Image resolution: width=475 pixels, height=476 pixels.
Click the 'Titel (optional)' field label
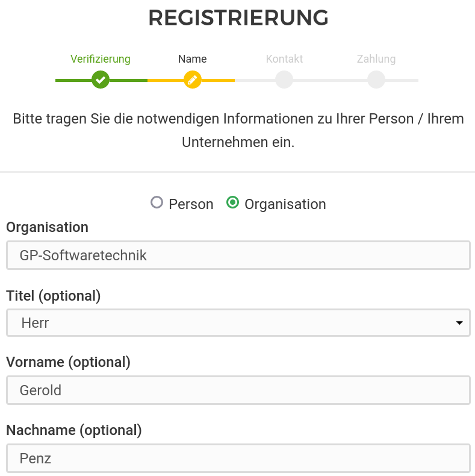(x=54, y=296)
